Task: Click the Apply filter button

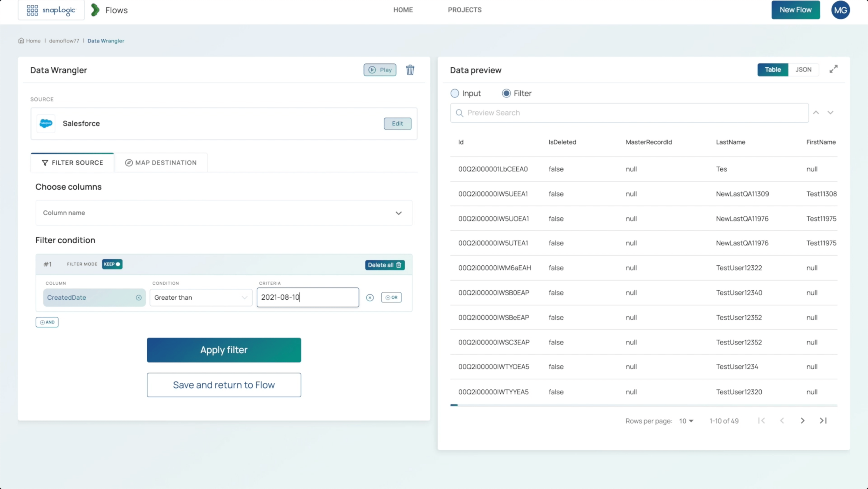Action: click(x=223, y=350)
